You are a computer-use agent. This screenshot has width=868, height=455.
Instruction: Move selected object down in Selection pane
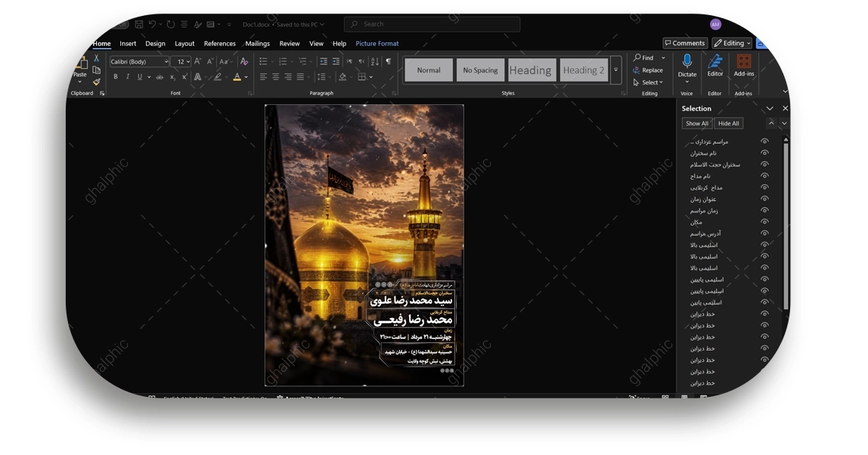tap(784, 123)
